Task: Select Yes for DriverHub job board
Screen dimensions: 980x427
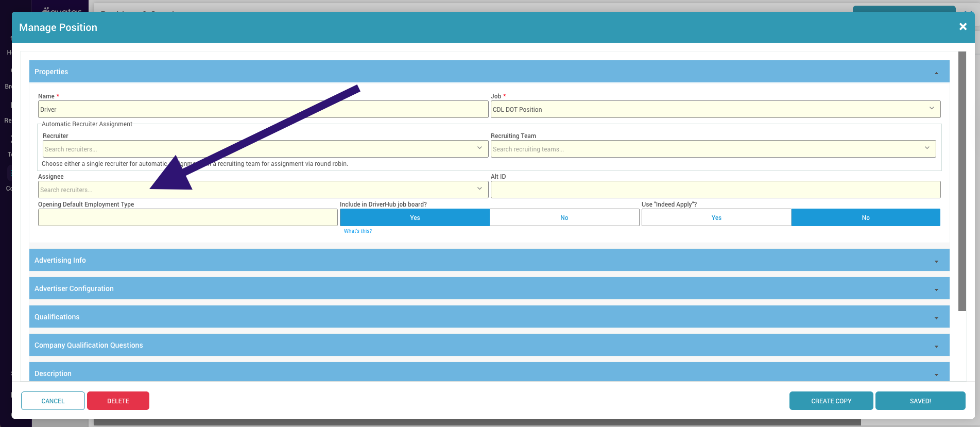Action: [x=415, y=218]
